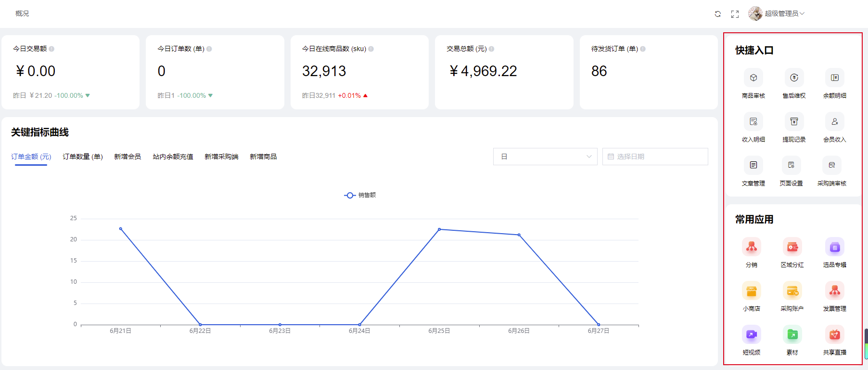The width and height of the screenshot is (868, 370).
Task: Click the 余额明细 shortcut icon
Action: (834, 78)
